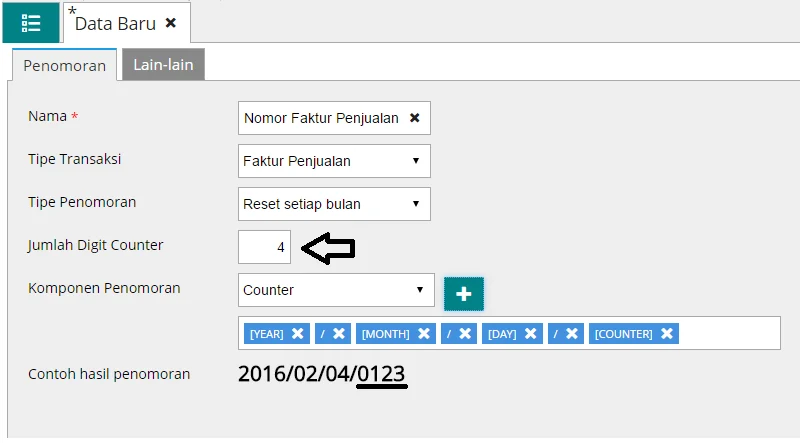Expand the Tipe Penomoran dropdown
Screen dimensions: 804x443
(x=334, y=204)
